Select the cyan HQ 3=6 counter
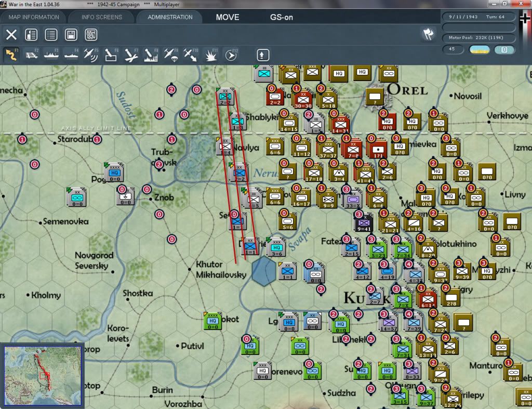Viewport: 532px width, 409px height. [x=276, y=247]
